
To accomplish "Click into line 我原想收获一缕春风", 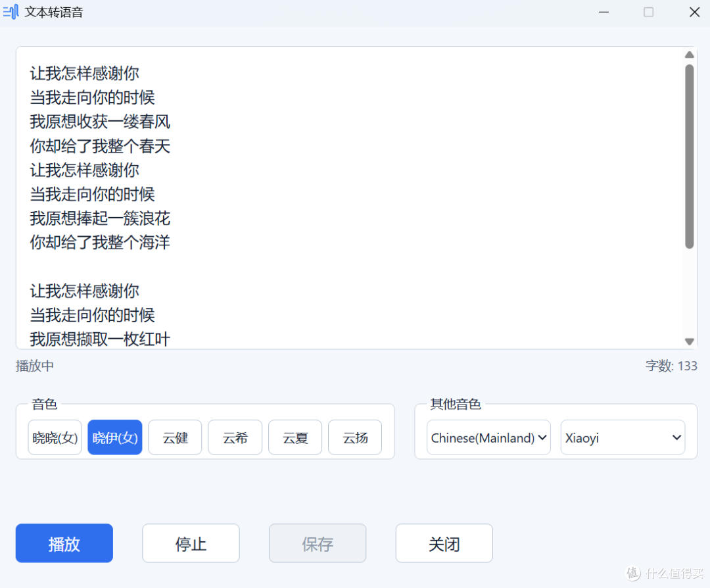I will point(100,122).
